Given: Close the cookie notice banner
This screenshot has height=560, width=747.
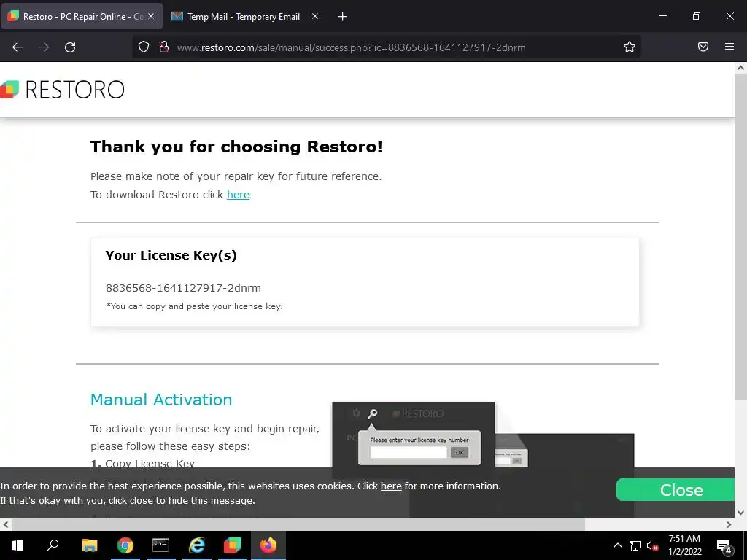Looking at the screenshot, I should coord(676,489).
